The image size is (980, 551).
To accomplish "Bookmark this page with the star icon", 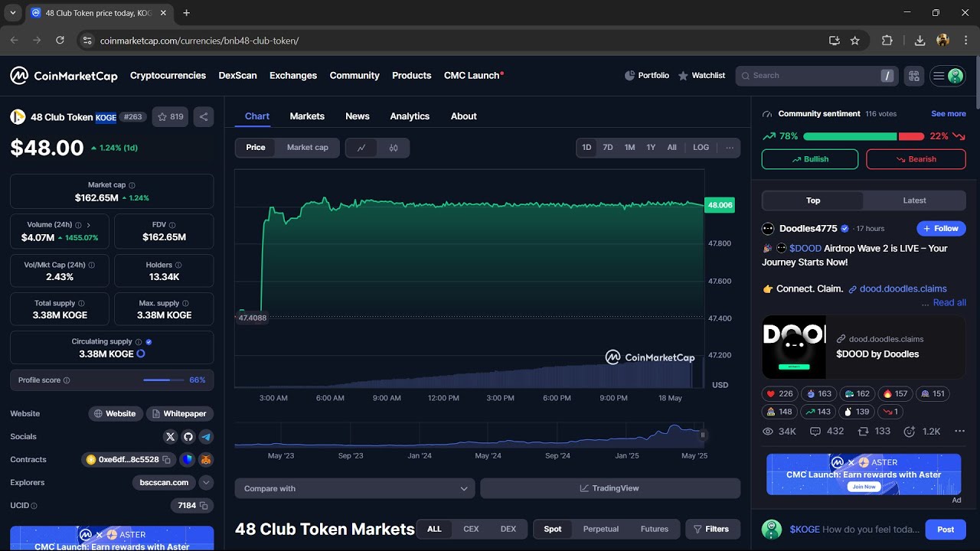I will click(x=855, y=41).
